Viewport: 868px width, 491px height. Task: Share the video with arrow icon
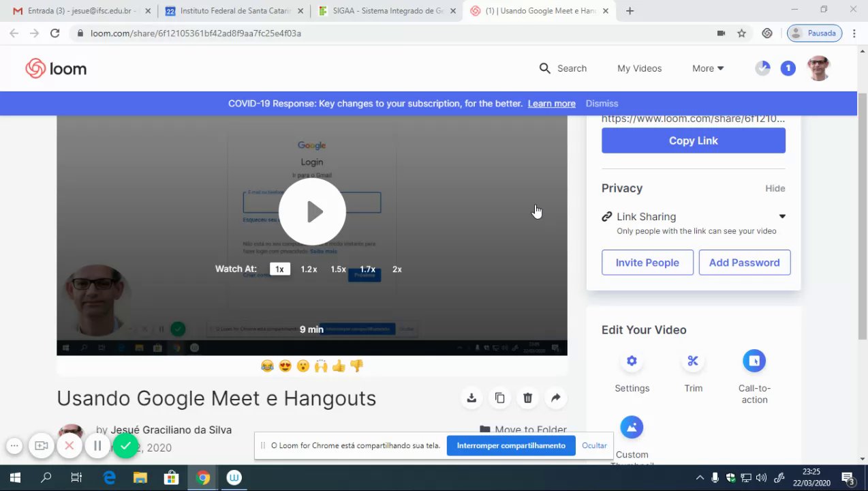point(555,398)
